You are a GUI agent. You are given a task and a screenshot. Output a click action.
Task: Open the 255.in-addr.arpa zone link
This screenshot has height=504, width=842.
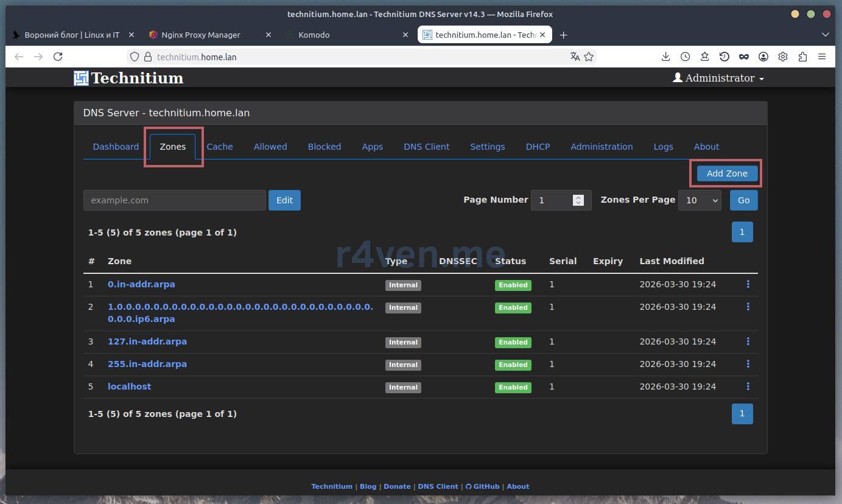pos(147,364)
